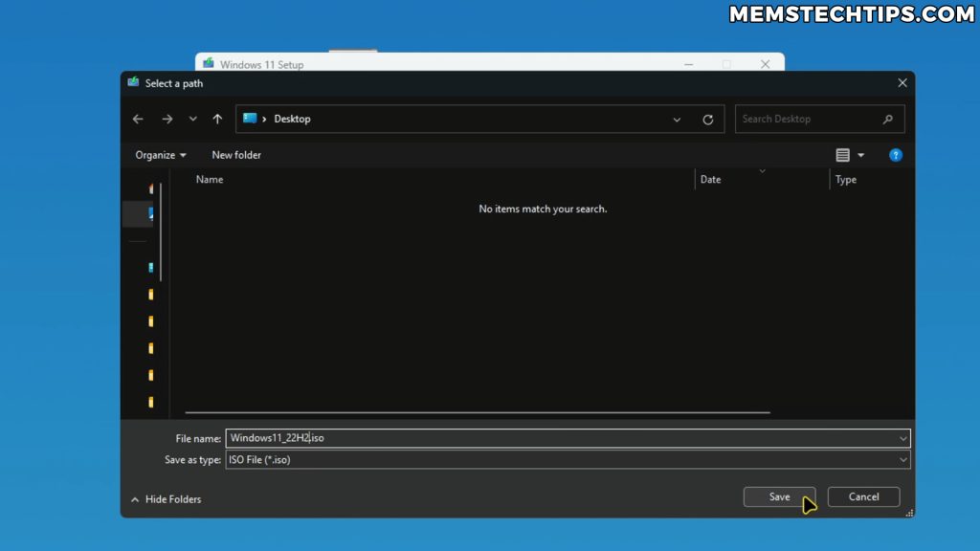Sort by the Name column
Screen dimensions: 980x551
[210, 179]
